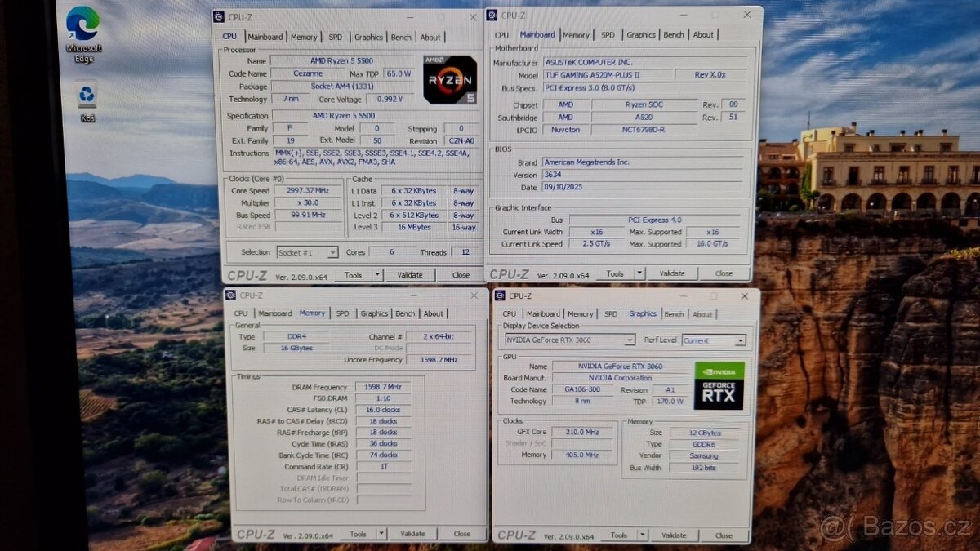Screen dimensions: 980x551
Task: Click Validate in the CPU window
Action: 410,274
